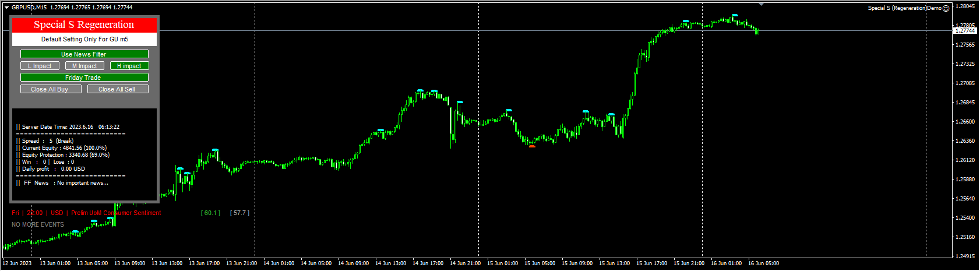Click the Close All Sell button

point(118,89)
